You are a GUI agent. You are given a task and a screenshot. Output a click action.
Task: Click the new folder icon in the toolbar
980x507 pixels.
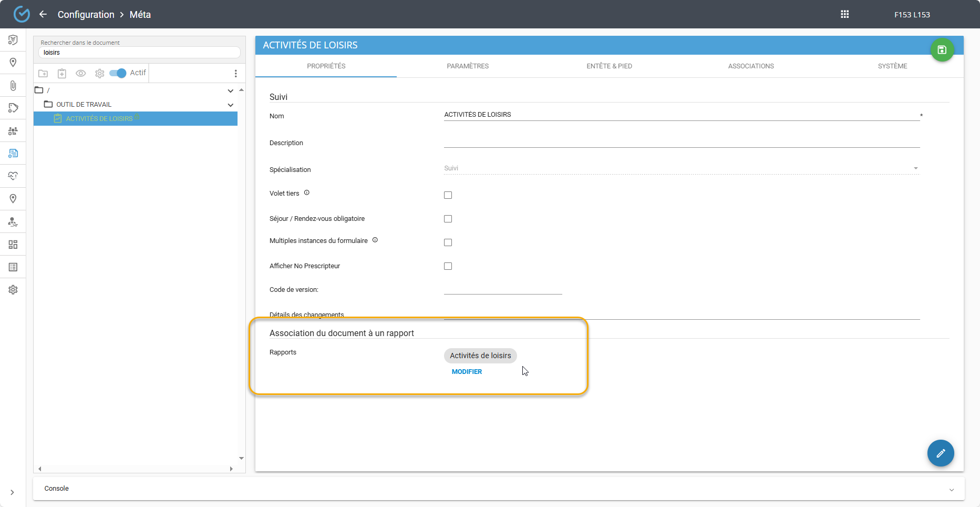click(x=43, y=74)
